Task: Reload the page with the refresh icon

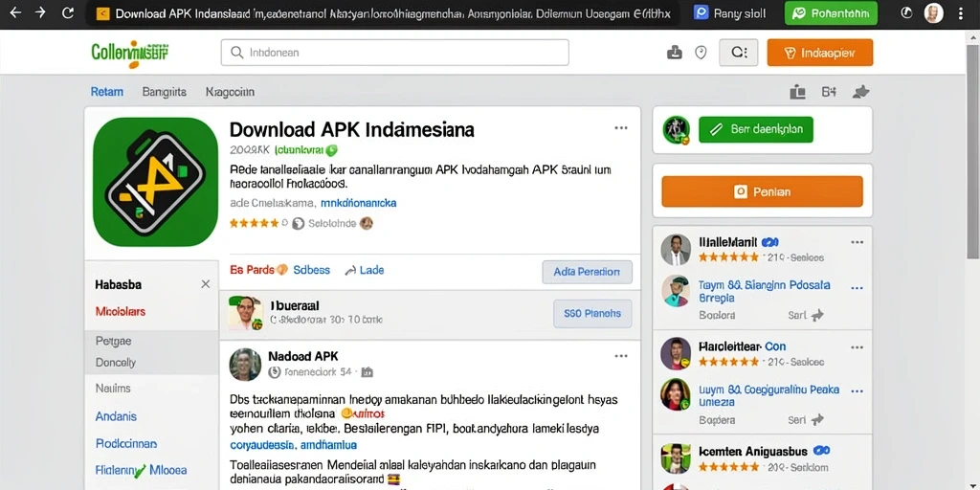Action: point(68,13)
